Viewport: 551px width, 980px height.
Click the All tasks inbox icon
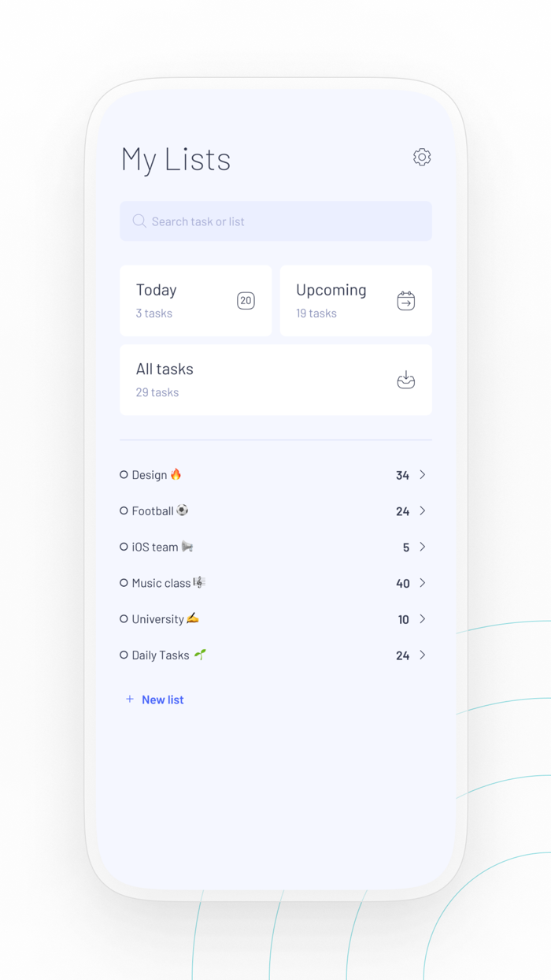point(405,380)
